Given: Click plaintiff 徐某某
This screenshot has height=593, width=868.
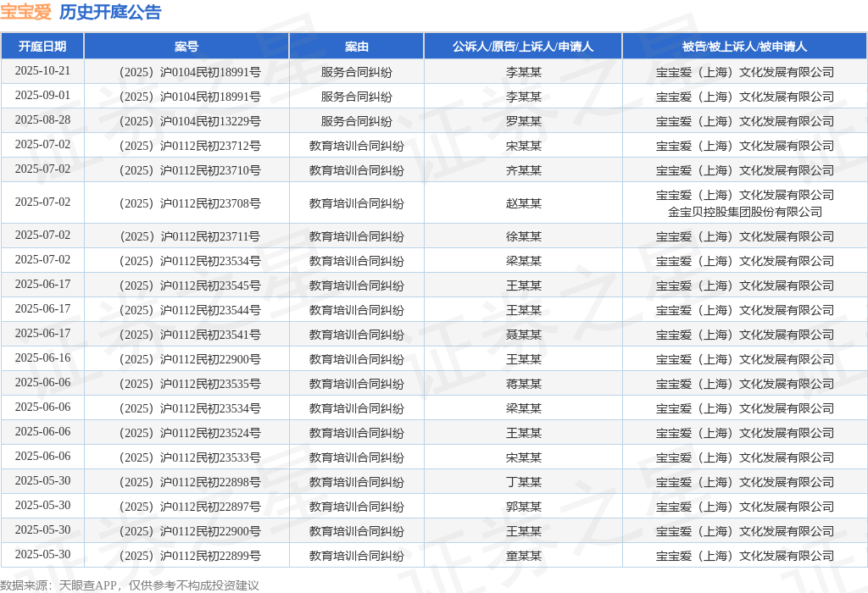Looking at the screenshot, I should tap(523, 236).
